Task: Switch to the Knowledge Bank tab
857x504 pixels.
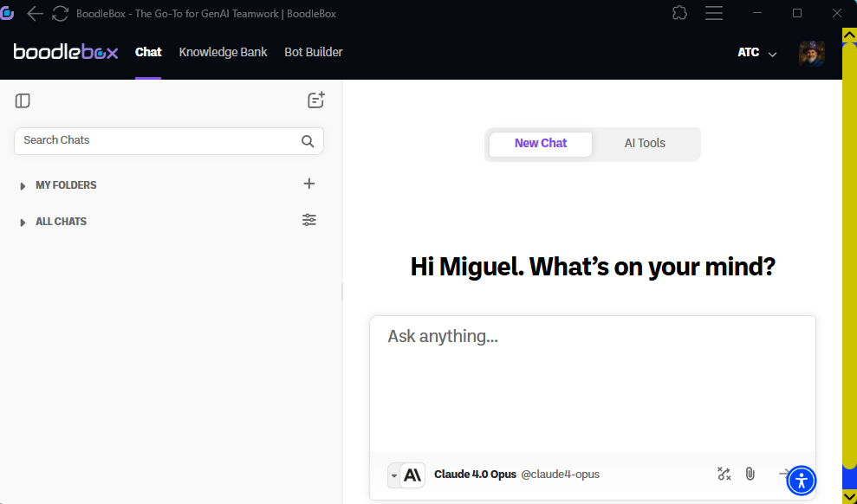Action: (223, 52)
